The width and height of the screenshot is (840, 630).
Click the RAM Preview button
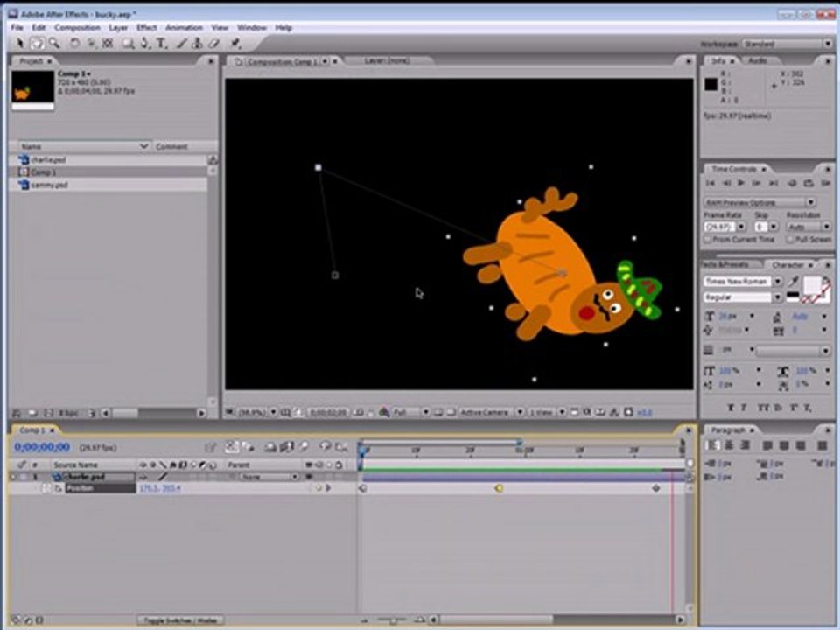(x=825, y=183)
